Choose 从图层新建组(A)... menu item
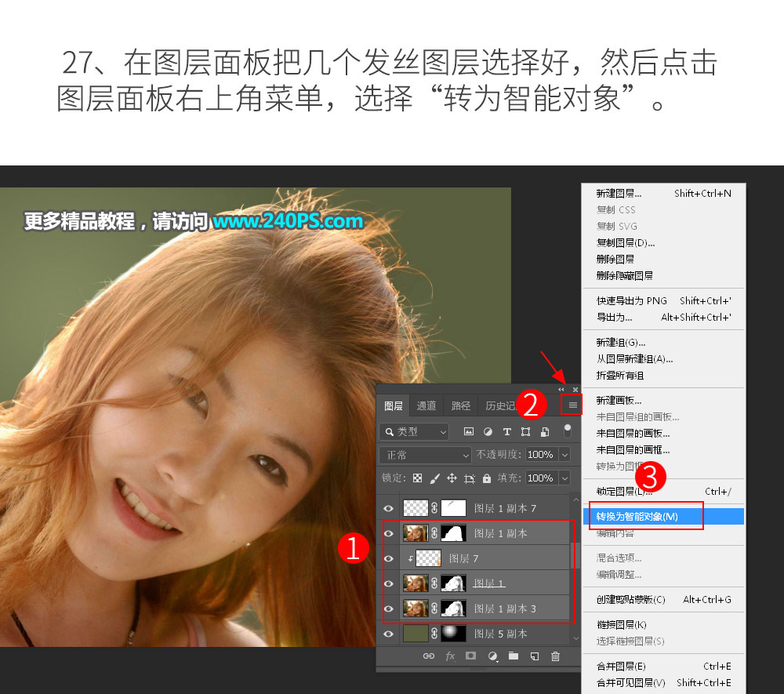Screen dimensions: 784x694 click(x=663, y=359)
